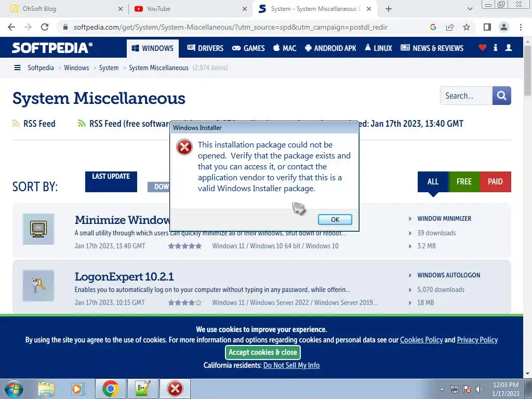Image resolution: width=532 pixels, height=399 pixels.
Task: Click the browser back arrow
Action: pyautogui.click(x=11, y=27)
